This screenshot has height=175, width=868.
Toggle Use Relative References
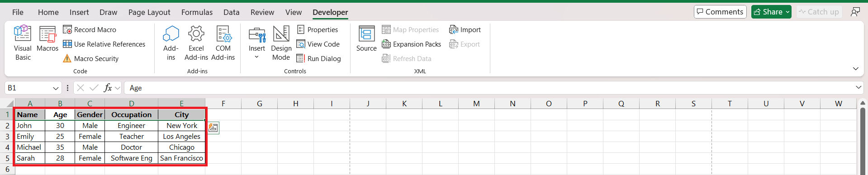[x=104, y=44]
